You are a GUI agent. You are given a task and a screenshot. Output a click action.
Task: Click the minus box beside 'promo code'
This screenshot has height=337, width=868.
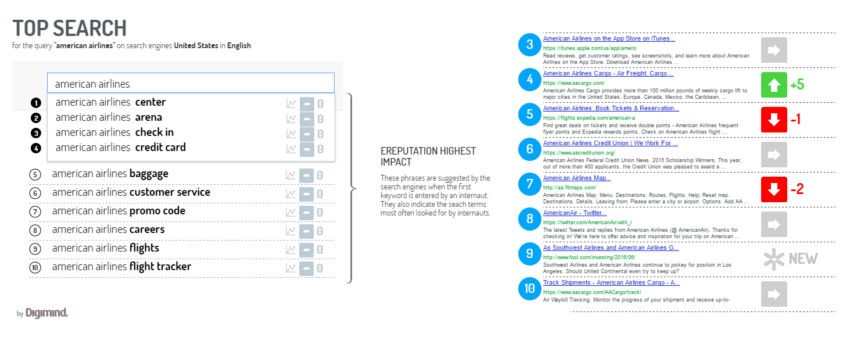coord(307,213)
